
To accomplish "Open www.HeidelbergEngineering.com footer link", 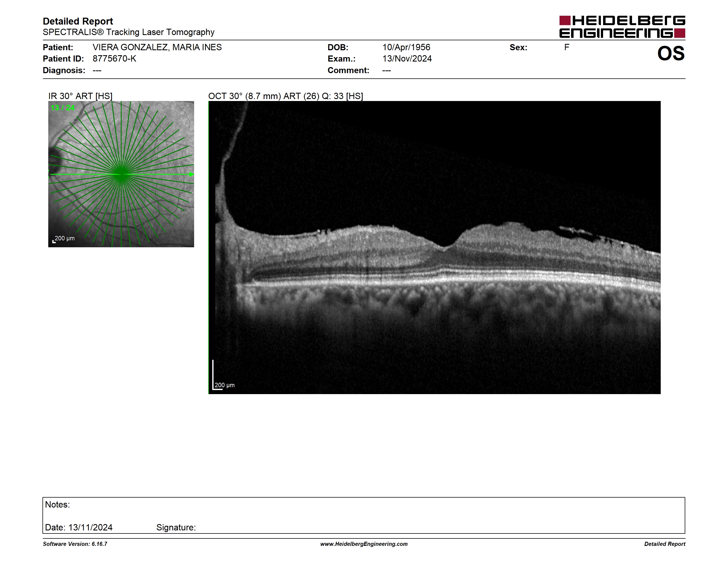I will [364, 544].
